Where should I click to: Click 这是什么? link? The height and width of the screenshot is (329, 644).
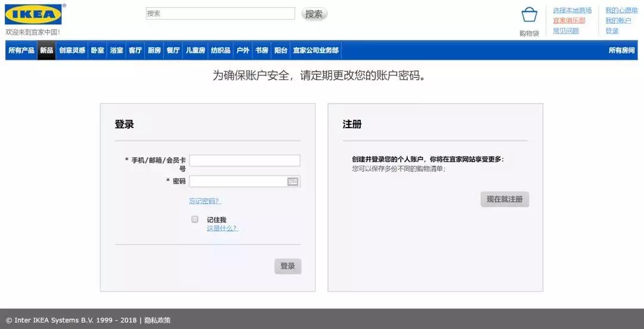pyautogui.click(x=222, y=228)
